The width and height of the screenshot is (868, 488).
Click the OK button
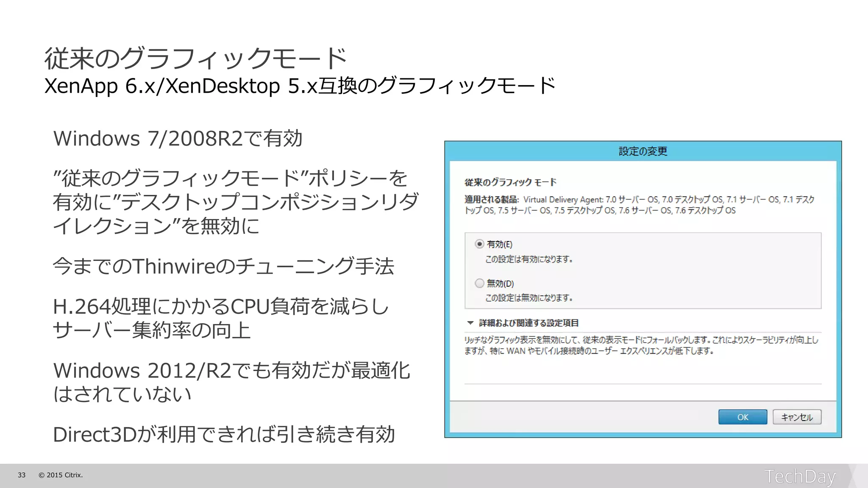pos(743,417)
